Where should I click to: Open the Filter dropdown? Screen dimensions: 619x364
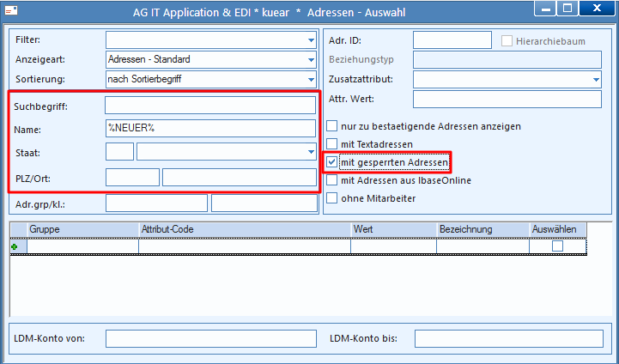[311, 39]
